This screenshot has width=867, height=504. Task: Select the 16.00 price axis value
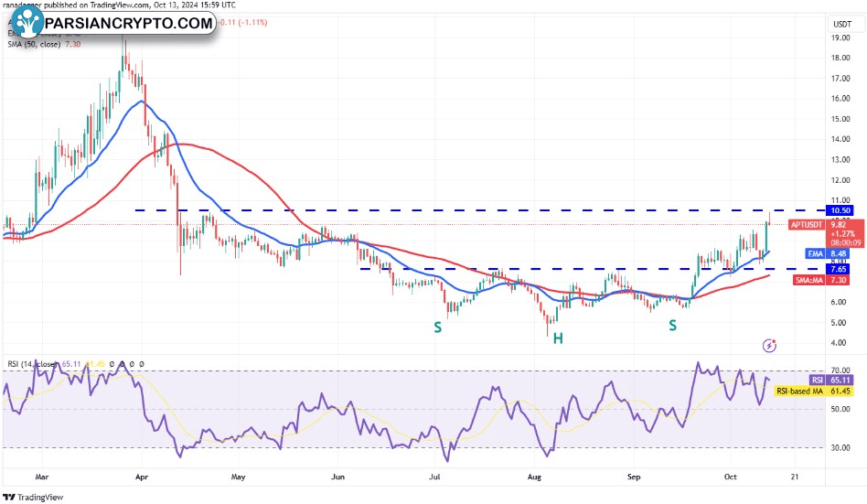pos(840,99)
